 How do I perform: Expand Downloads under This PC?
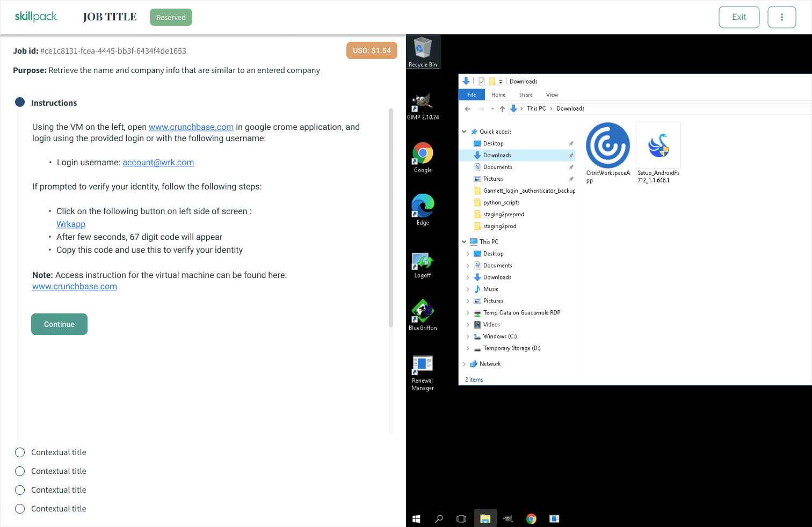click(x=468, y=277)
